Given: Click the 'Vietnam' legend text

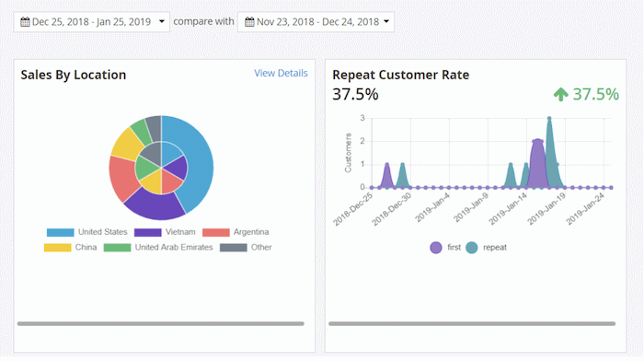Looking at the screenshot, I should pos(180,232).
